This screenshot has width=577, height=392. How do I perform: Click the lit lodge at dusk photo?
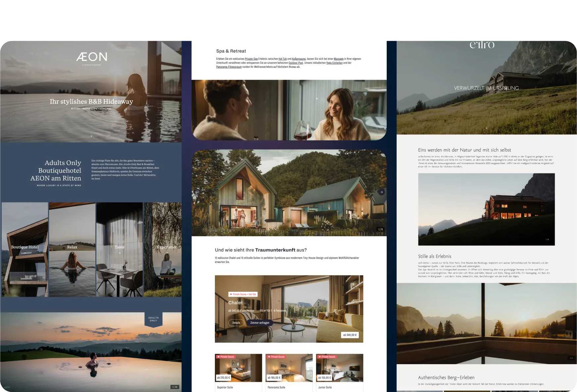coord(486,209)
